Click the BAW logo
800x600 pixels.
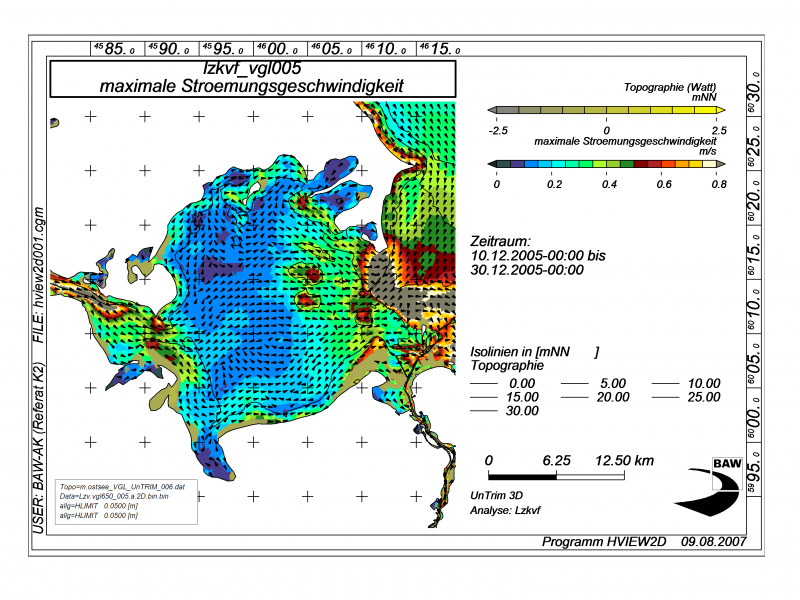[x=709, y=487]
